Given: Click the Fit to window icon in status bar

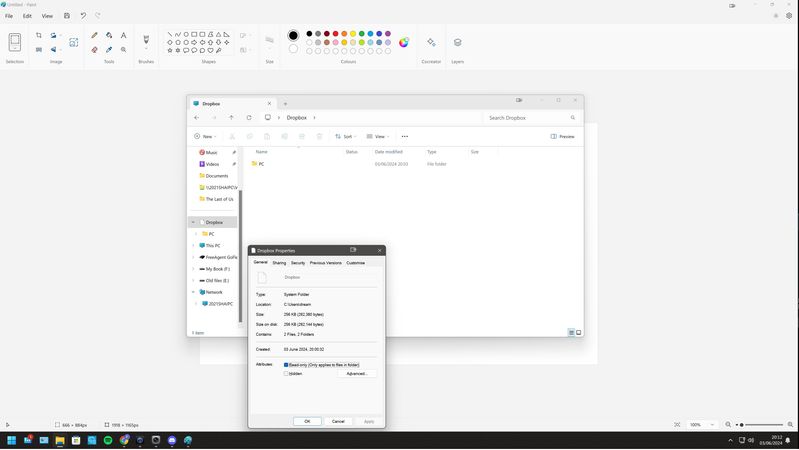Looking at the screenshot, I should [x=677, y=425].
